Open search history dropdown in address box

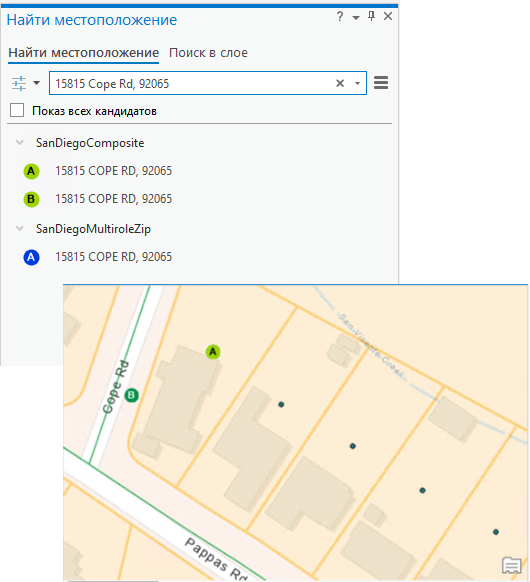(357, 84)
